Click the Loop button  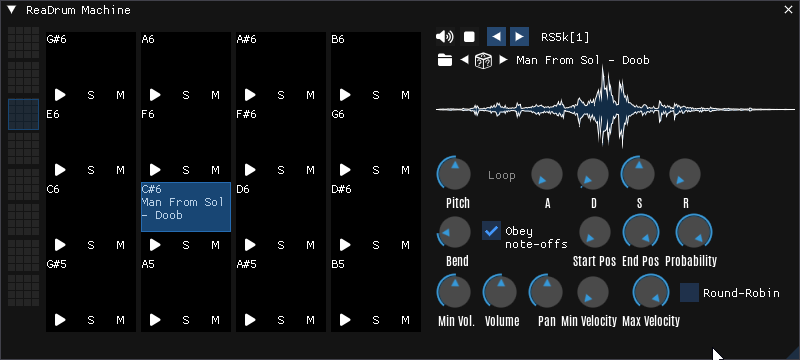point(502,175)
